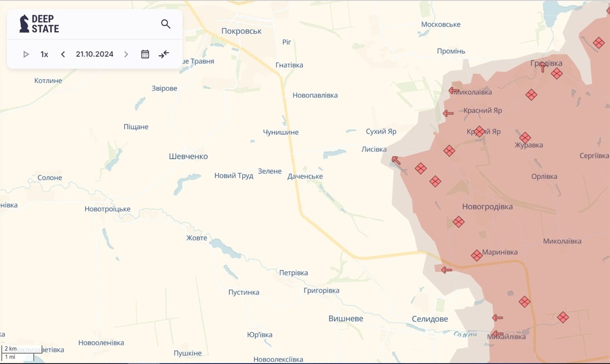Click the Петрівка village label
Viewport: 610px width, 364px height.
click(293, 273)
